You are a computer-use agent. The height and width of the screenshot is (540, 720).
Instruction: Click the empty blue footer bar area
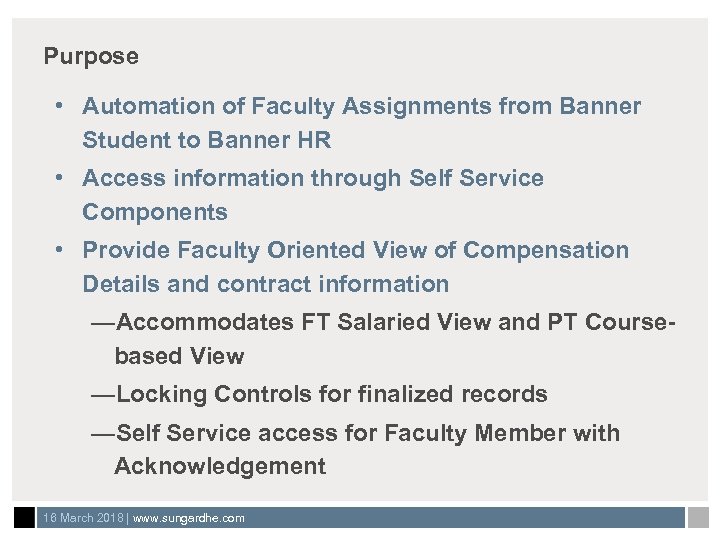pos(460,518)
